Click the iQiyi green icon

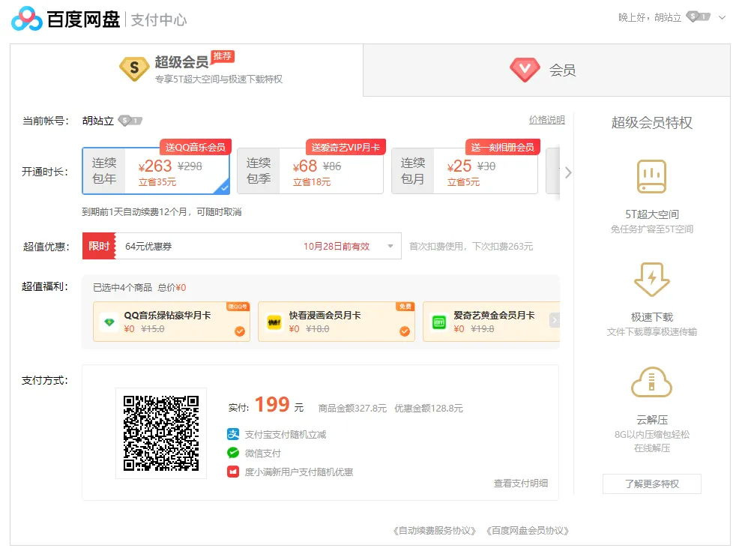click(x=439, y=322)
